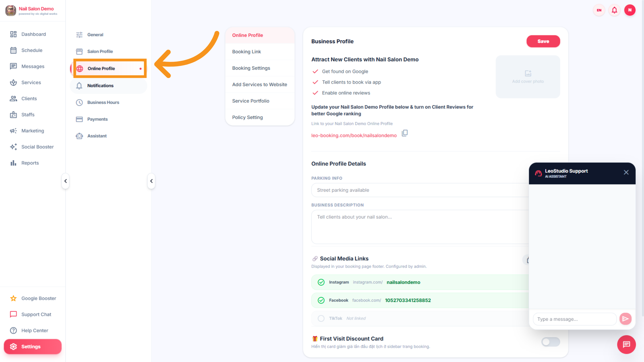
Task: Click the floating red chat bubble icon
Action: 626,344
